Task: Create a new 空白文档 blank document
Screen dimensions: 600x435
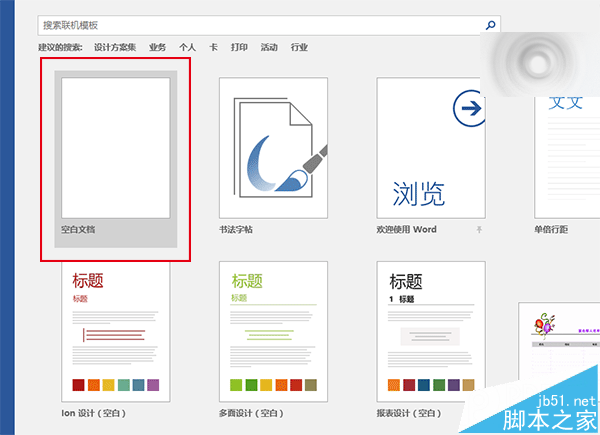Action: (116, 148)
